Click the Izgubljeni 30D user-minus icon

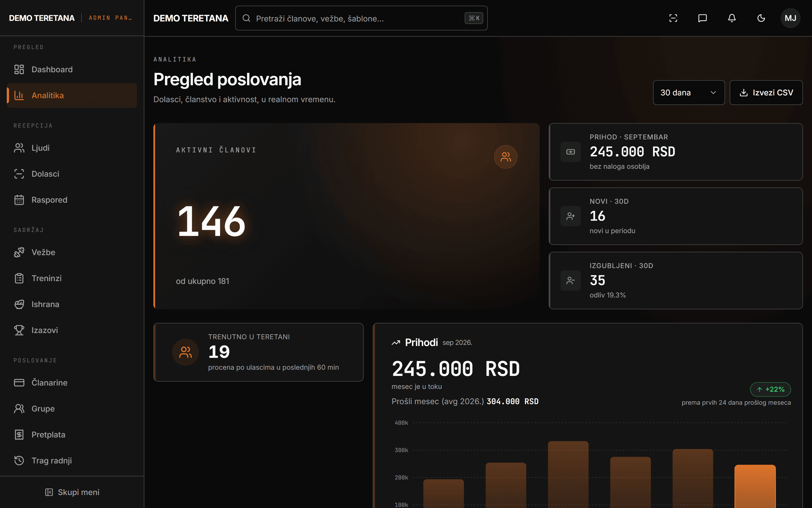pos(570,281)
